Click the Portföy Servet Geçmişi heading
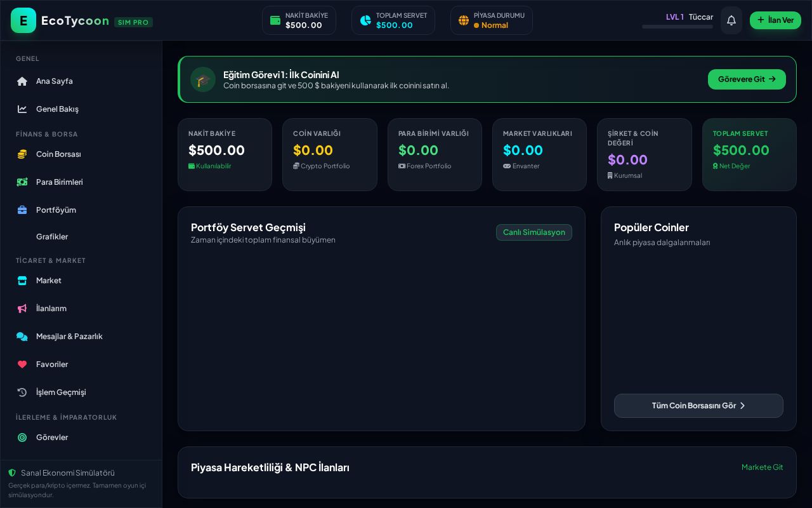 point(248,227)
